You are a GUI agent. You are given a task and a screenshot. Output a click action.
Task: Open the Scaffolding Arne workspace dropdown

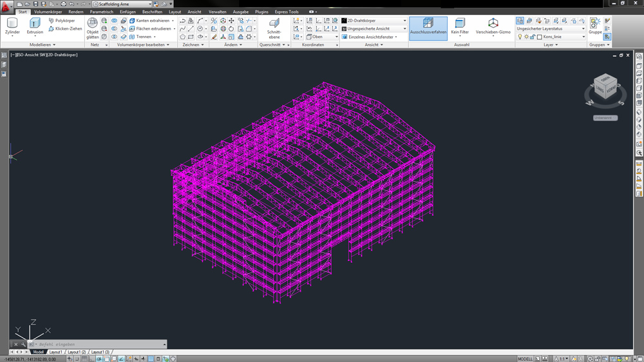click(122, 4)
